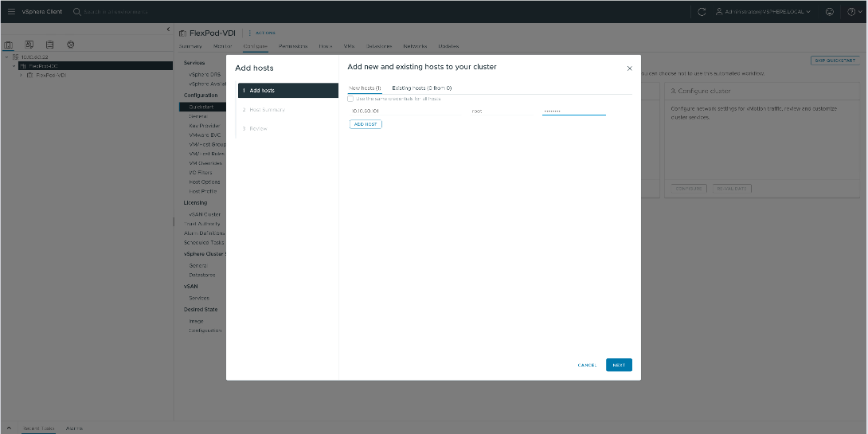Switch to the Hosts tab
Screen dimensions: 868x434
(326, 46)
